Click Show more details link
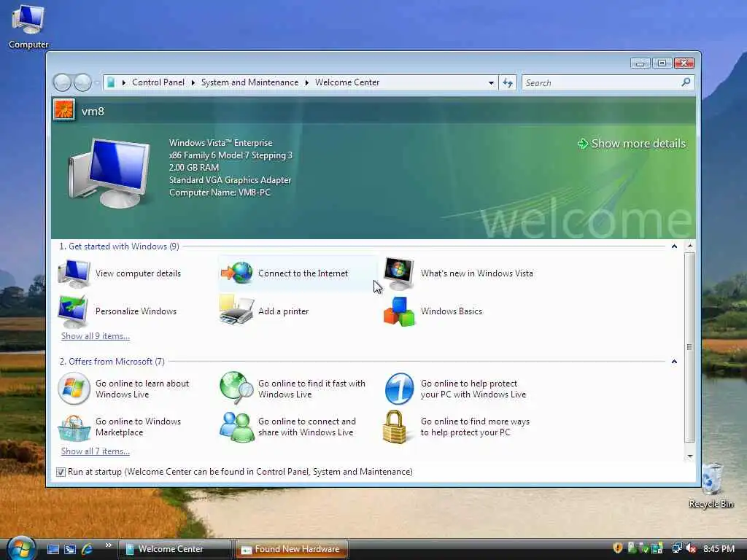747x560 pixels. click(632, 144)
